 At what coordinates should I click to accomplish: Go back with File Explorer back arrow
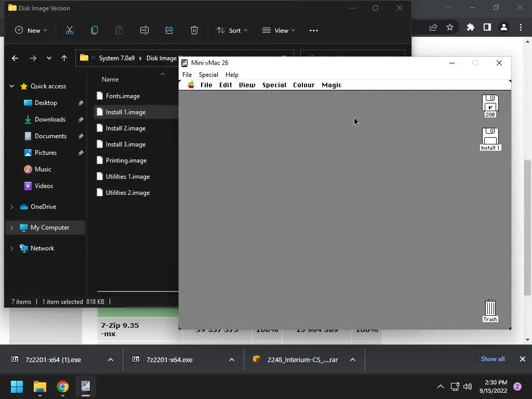[15, 58]
